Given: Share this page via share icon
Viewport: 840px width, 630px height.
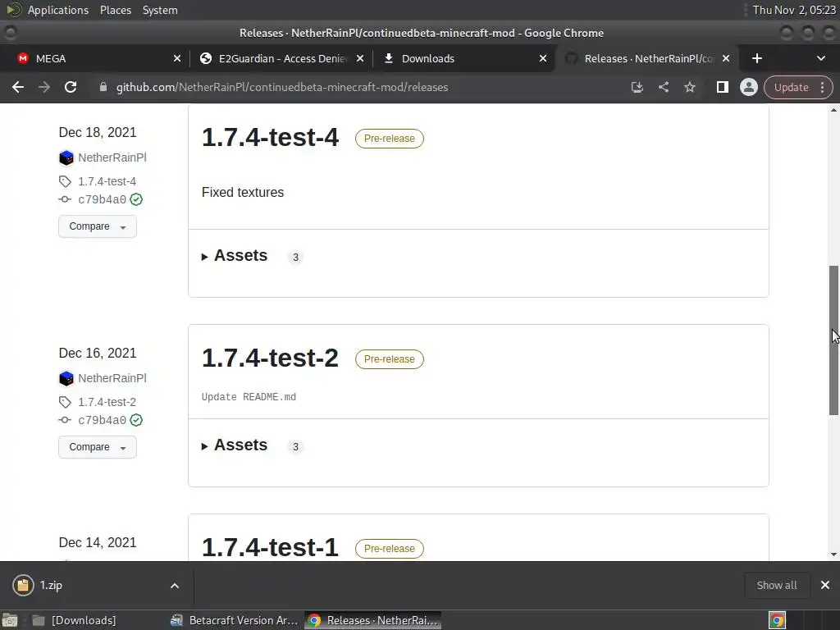Looking at the screenshot, I should pyautogui.click(x=663, y=87).
